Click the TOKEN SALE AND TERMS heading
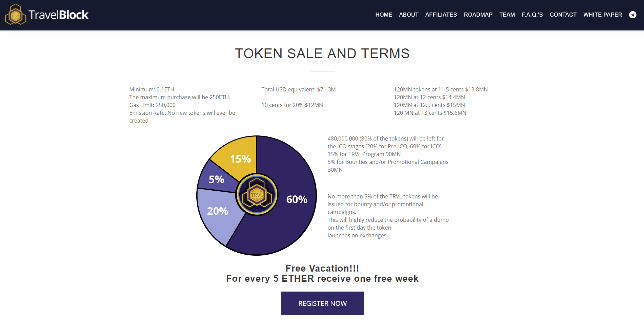 322,54
